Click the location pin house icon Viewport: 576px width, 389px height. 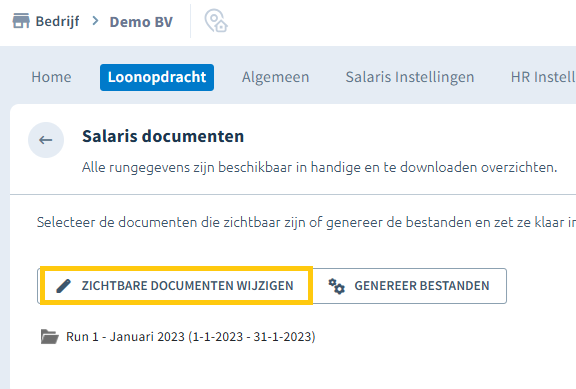coord(216,21)
